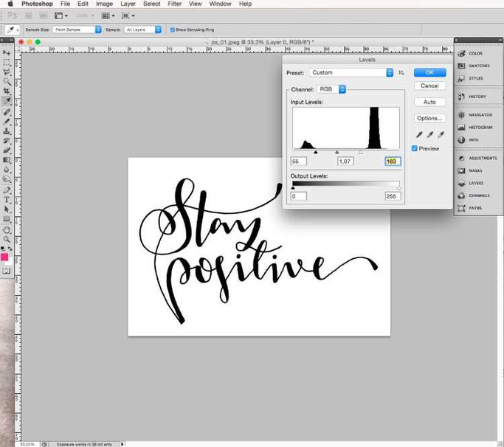Open the Image menu
This screenshot has height=447, width=504.
tap(104, 4)
